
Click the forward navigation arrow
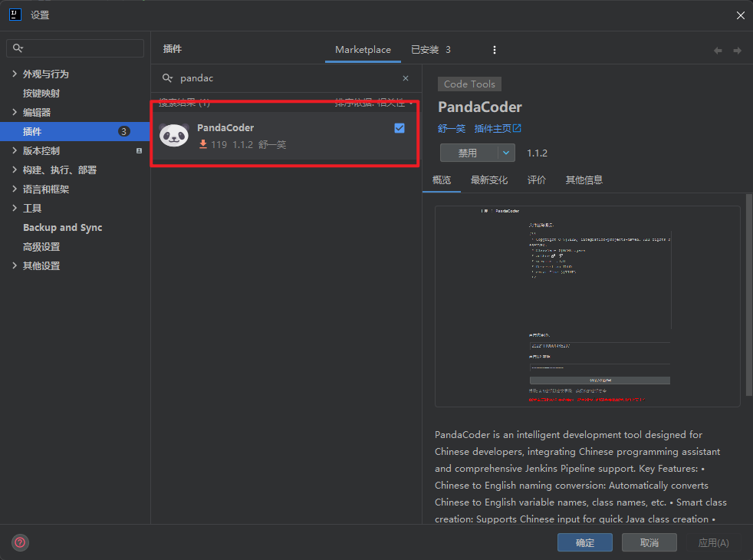[737, 51]
